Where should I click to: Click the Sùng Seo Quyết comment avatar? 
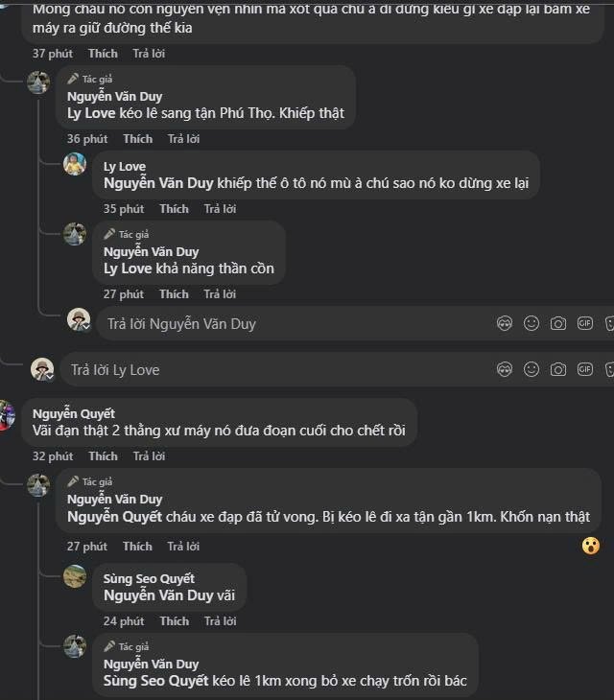(75, 575)
